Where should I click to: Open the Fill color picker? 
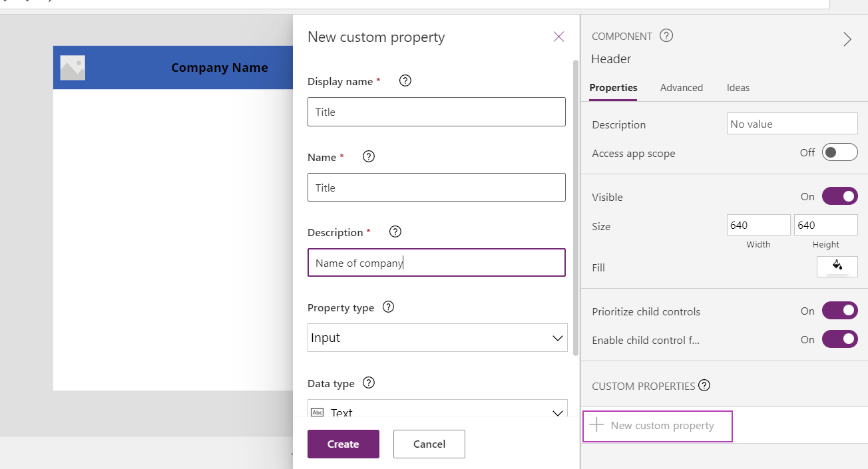pos(837,266)
